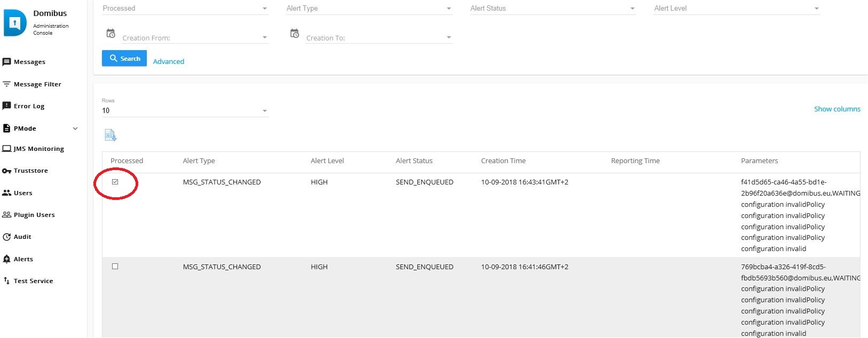Open the Creation From calendar icon
This screenshot has height=338, width=868.
pos(111,34)
